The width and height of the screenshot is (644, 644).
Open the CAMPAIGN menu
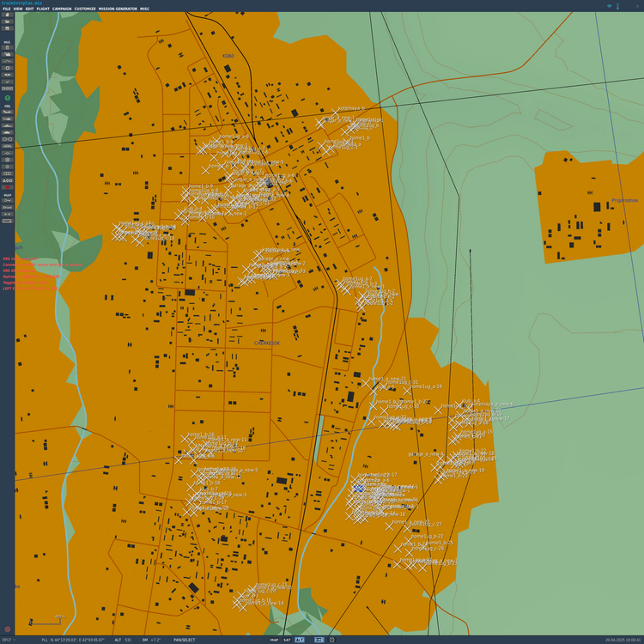62,9
